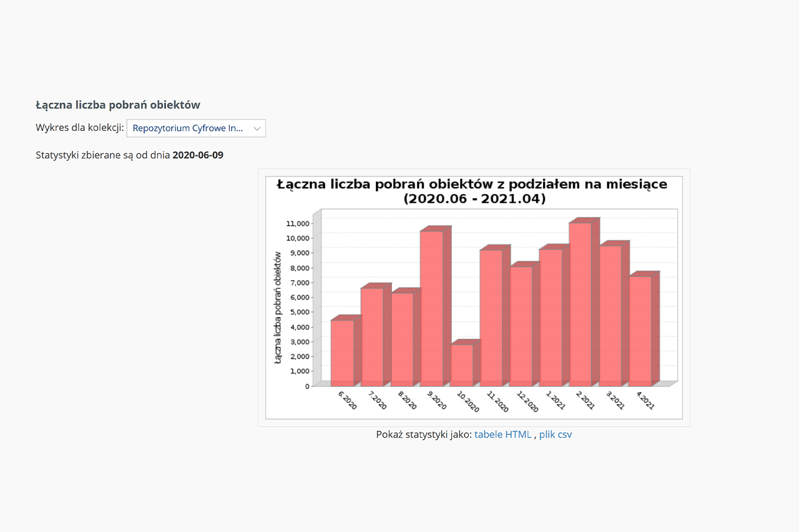The height and width of the screenshot is (532, 799).
Task: Click the 6.2020 bar in the chart
Action: (x=342, y=352)
